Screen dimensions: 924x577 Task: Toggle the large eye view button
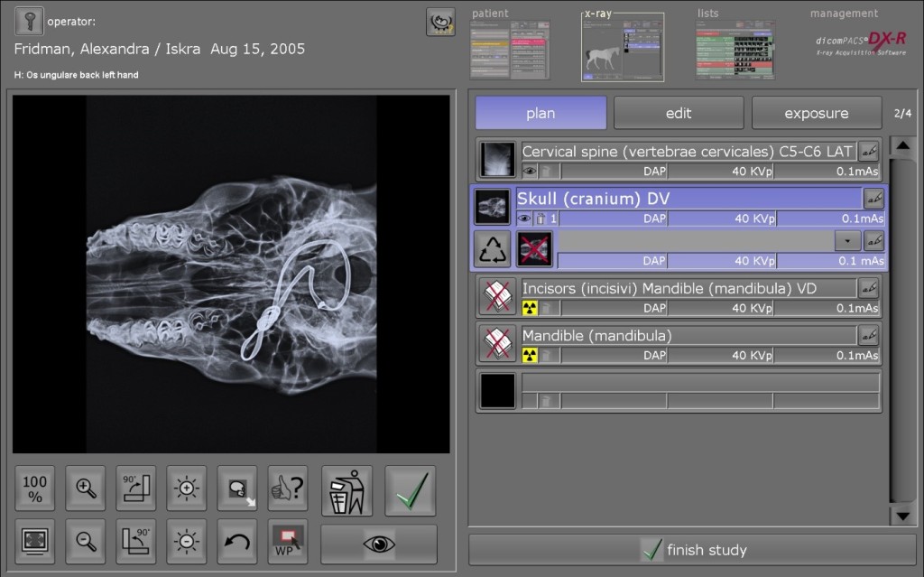(x=379, y=544)
